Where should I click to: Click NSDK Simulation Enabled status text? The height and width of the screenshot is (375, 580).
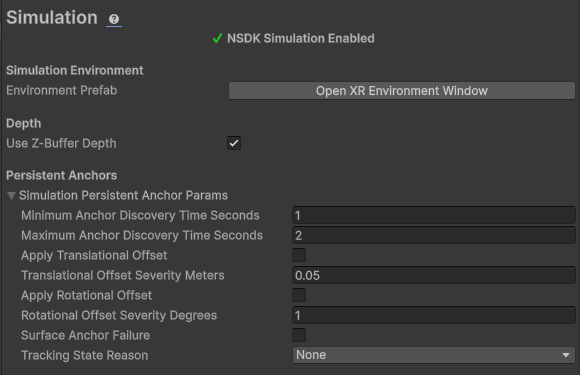coord(301,38)
